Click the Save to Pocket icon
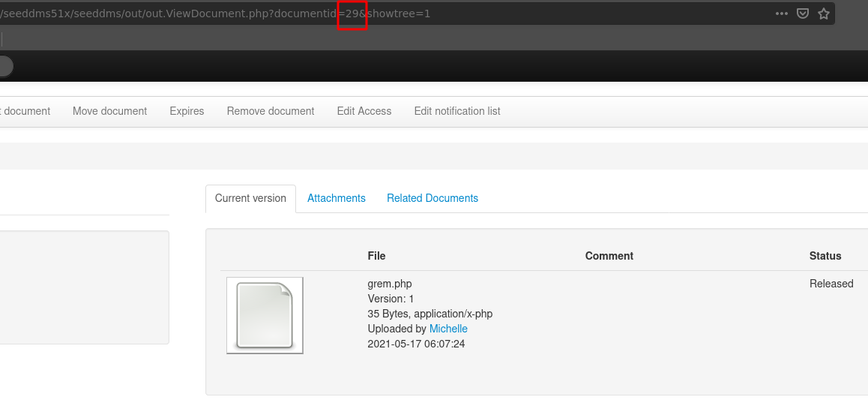Viewport: 868px width, 406px height. [x=802, y=14]
